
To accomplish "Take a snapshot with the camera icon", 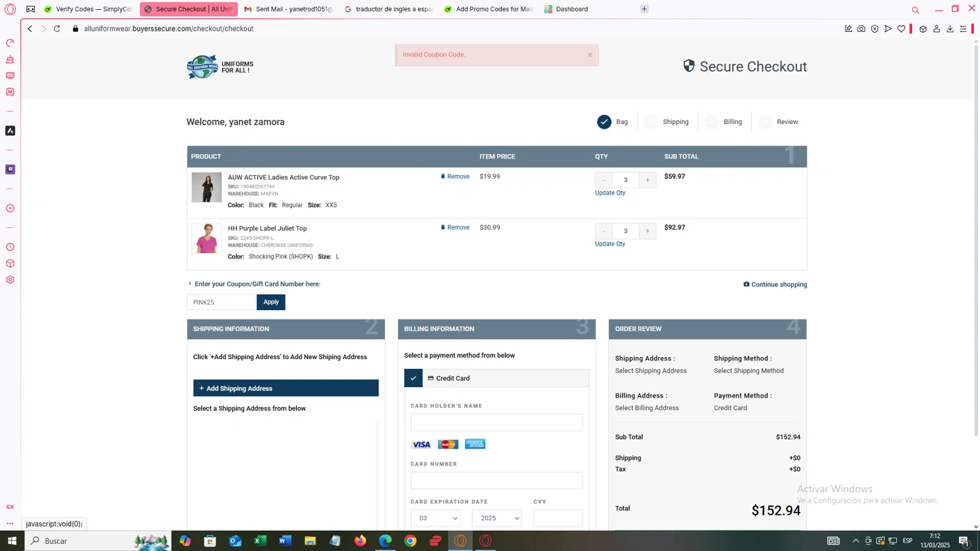I will coord(861,29).
